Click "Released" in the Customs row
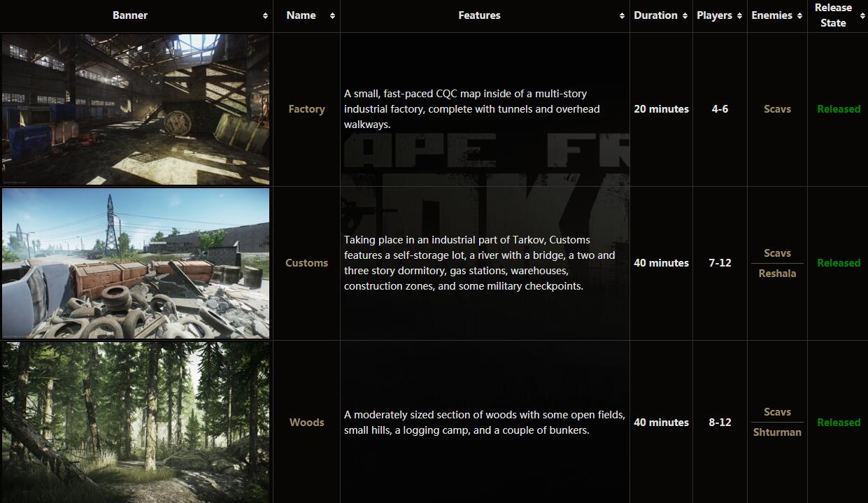The image size is (868, 503). coord(839,263)
